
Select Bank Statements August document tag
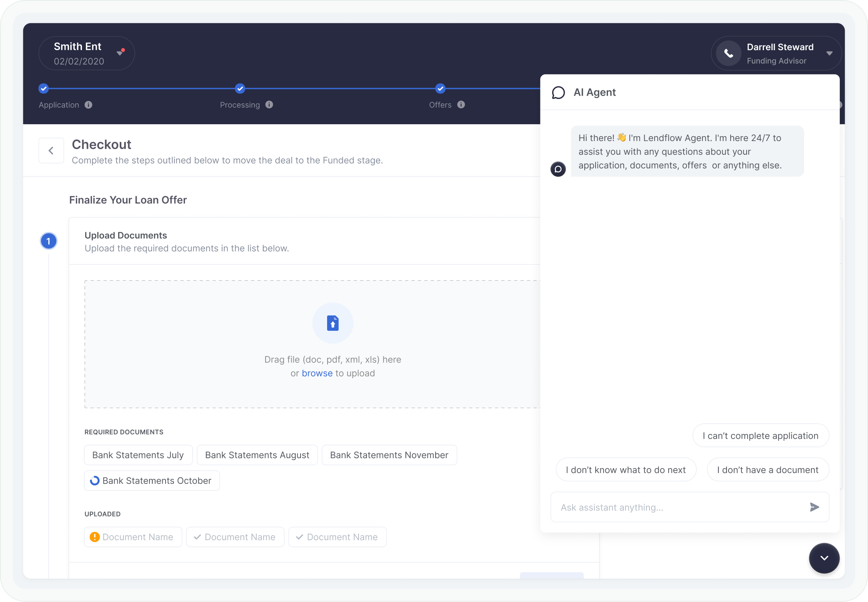point(257,455)
